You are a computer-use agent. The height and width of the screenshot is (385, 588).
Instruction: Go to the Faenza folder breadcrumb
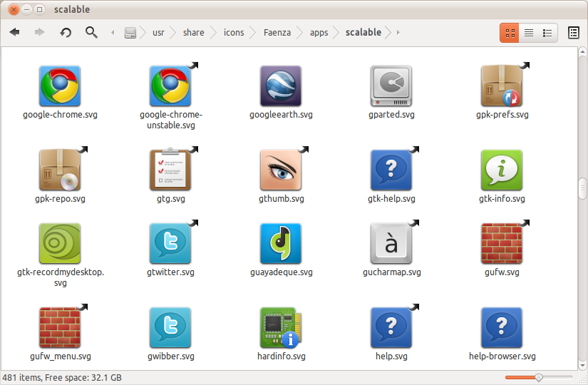[277, 33]
